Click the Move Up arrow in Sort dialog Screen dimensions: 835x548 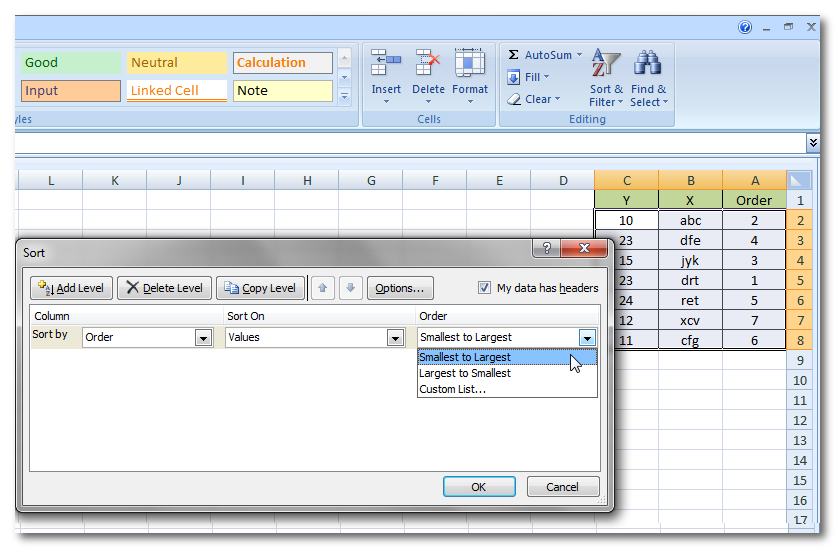(323, 288)
